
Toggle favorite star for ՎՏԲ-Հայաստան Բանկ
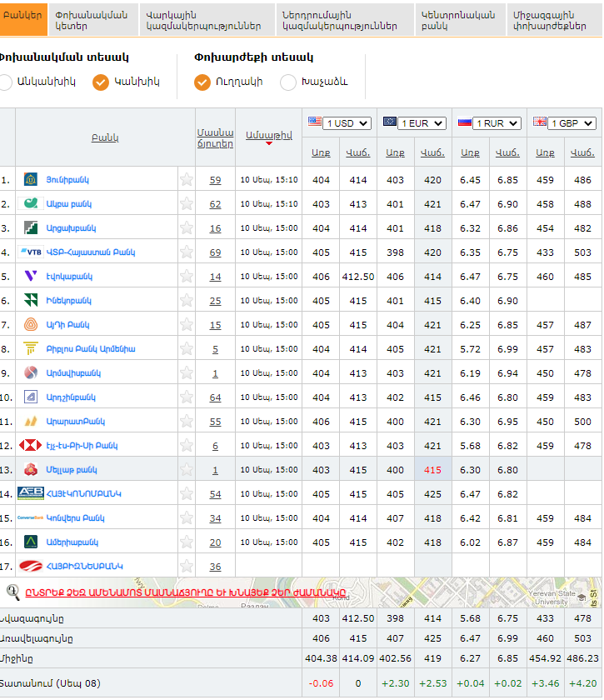click(187, 252)
